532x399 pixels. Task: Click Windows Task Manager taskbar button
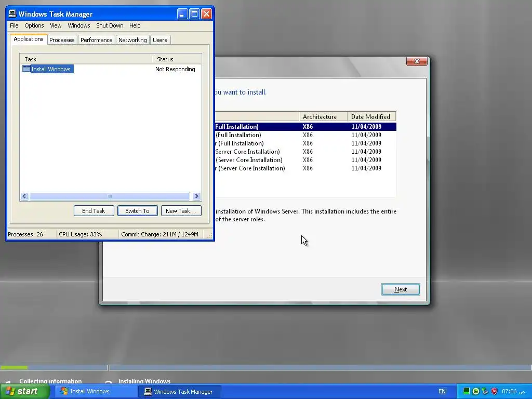180,392
